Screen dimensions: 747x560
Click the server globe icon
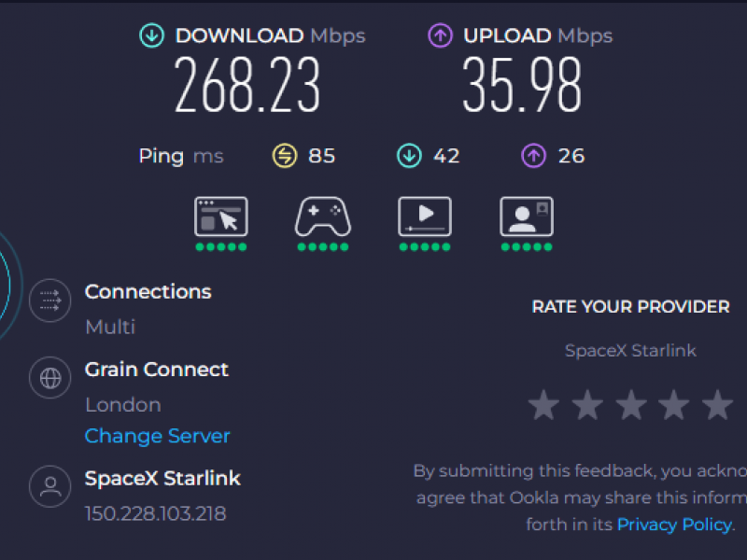click(50, 378)
